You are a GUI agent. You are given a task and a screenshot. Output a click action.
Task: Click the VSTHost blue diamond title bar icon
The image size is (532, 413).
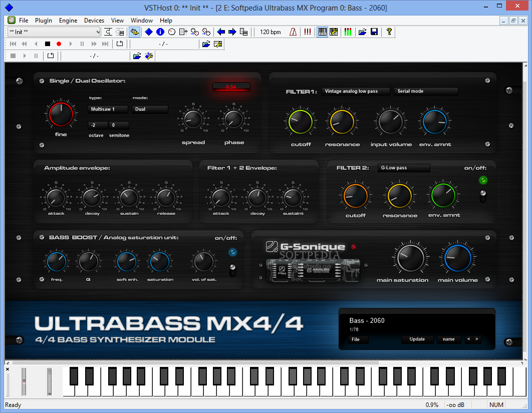coord(9,7)
